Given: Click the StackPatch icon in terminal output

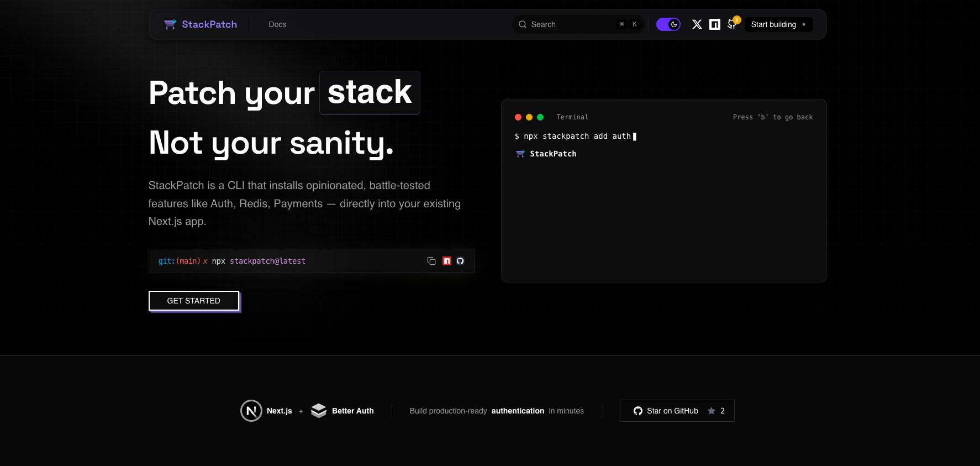Looking at the screenshot, I should point(520,154).
